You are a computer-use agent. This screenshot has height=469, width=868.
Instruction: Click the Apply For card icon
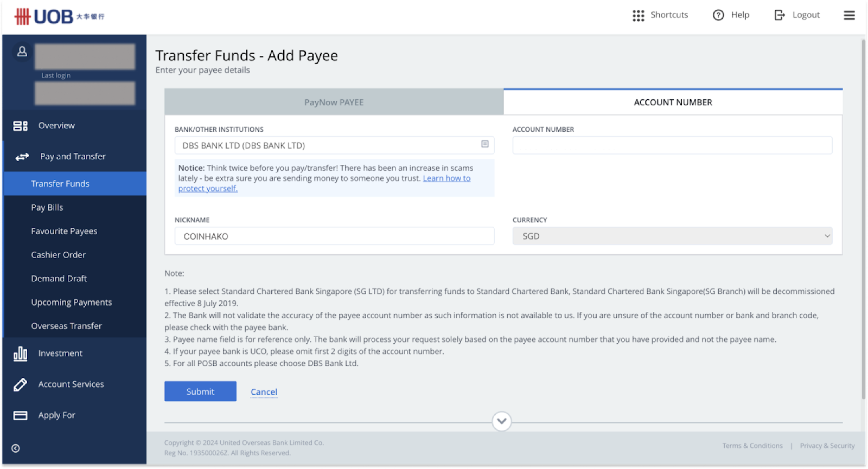(20, 415)
